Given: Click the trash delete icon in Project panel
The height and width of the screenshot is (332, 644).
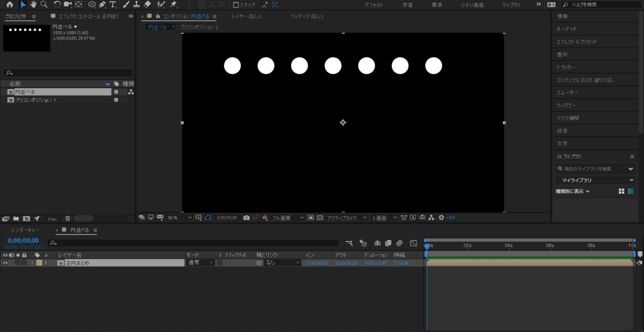Looking at the screenshot, I should coord(68,218).
